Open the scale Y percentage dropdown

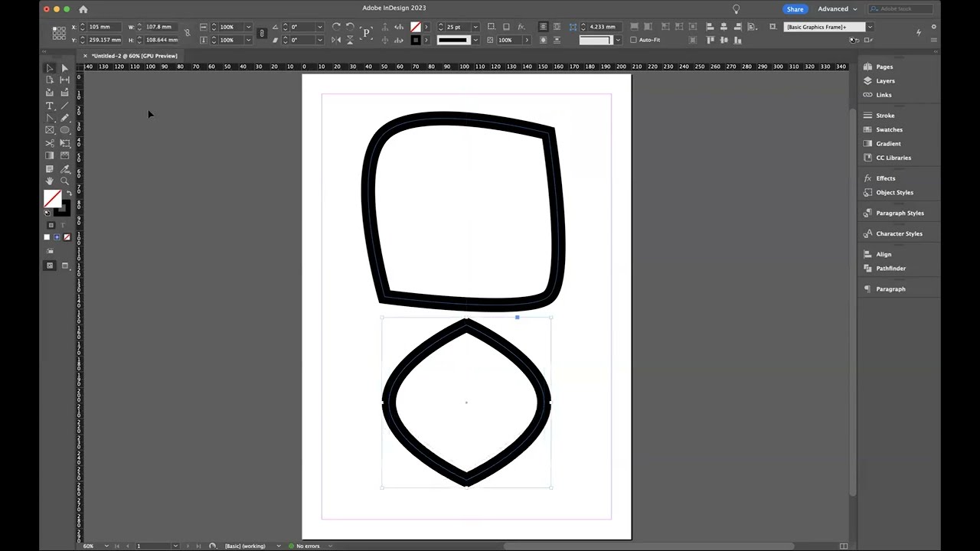click(248, 40)
